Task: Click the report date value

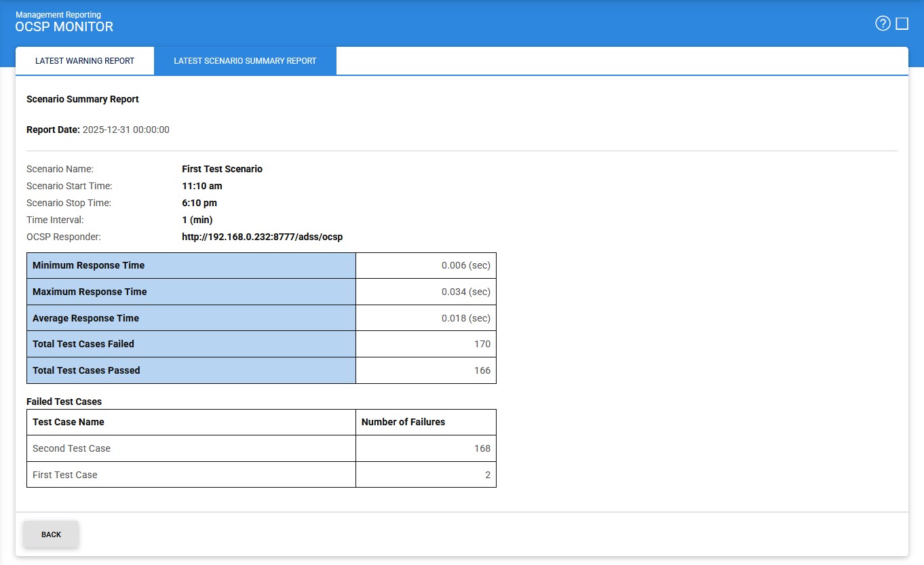Action: tap(126, 130)
